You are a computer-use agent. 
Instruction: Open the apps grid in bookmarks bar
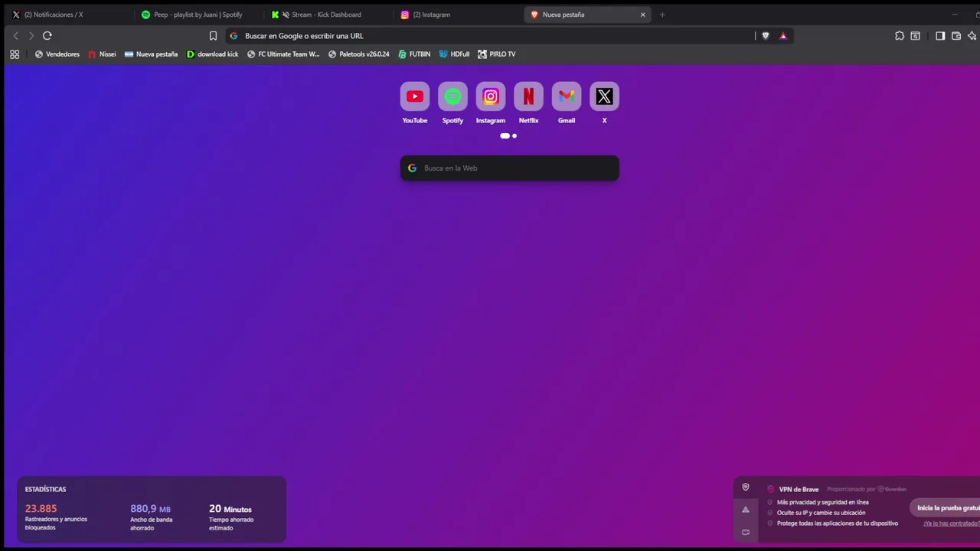tap(15, 54)
